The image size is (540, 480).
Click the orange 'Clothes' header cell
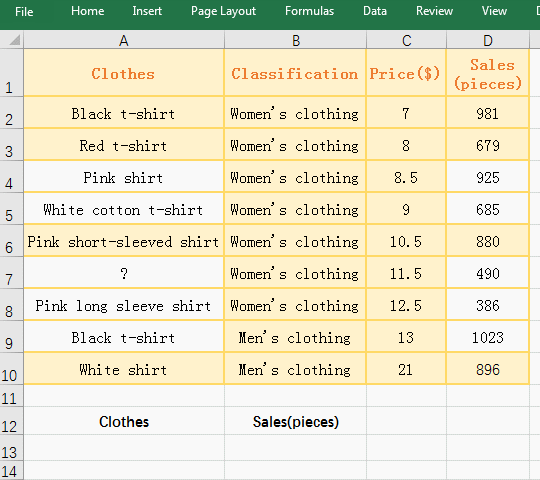pos(124,73)
